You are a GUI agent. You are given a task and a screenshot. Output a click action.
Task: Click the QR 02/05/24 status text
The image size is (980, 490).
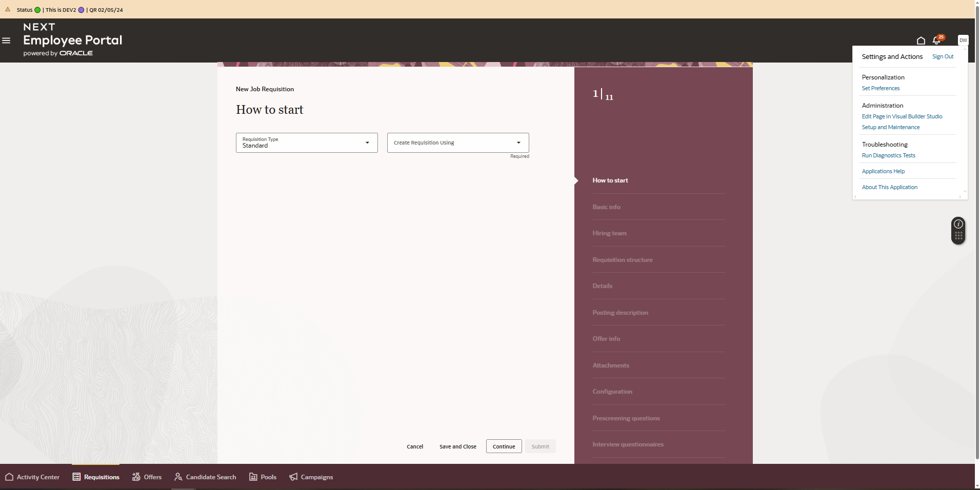[106, 10]
